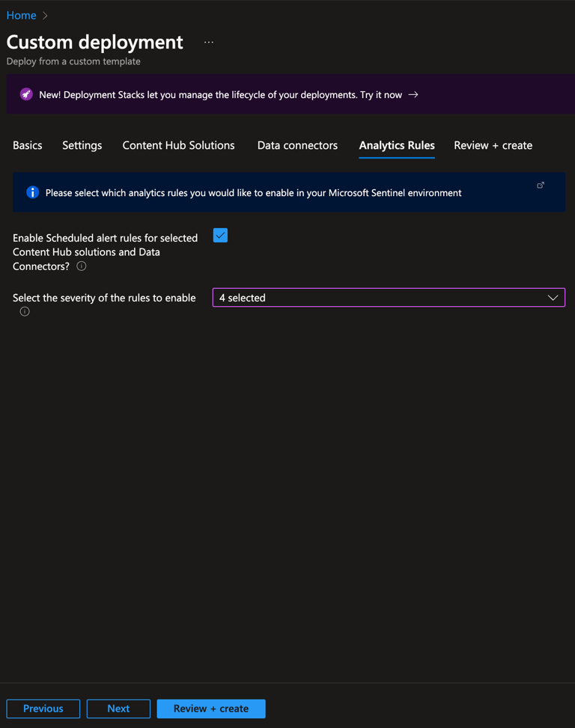Go to Content Hub Solutions tab

pyautogui.click(x=178, y=145)
